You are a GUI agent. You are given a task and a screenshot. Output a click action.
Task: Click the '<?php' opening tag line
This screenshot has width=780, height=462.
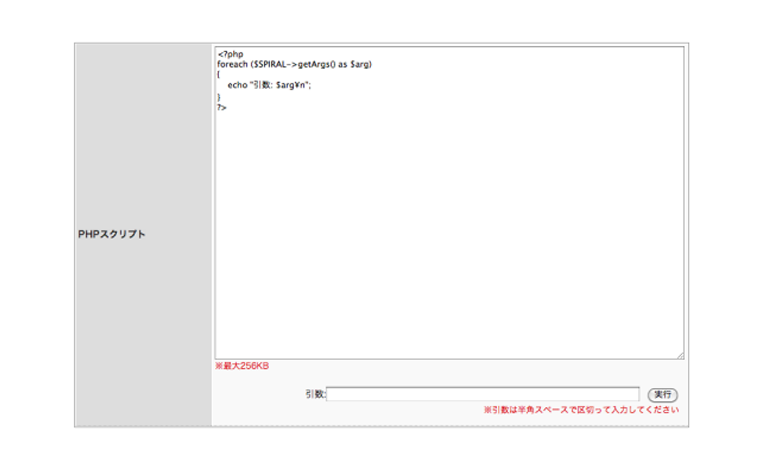tap(231, 54)
